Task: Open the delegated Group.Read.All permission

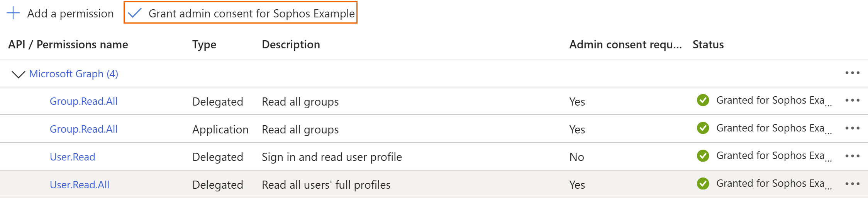Action: click(x=83, y=101)
